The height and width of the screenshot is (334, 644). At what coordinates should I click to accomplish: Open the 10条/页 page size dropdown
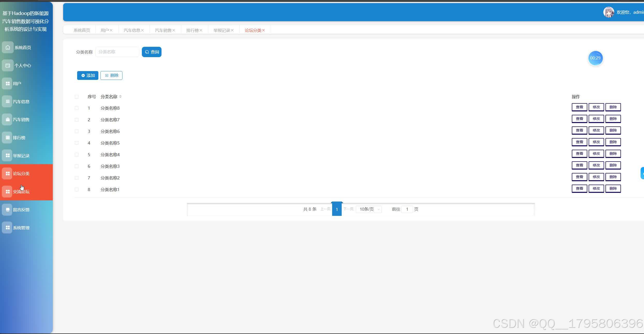pyautogui.click(x=369, y=209)
